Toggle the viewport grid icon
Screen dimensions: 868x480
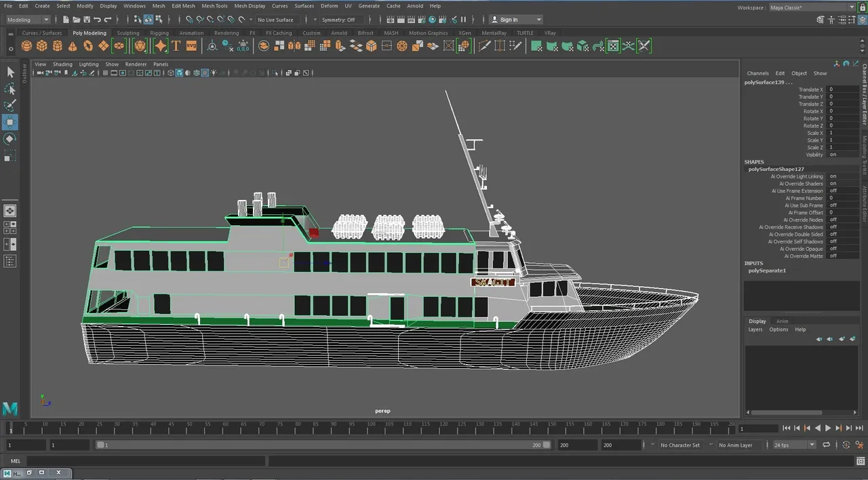[105, 73]
